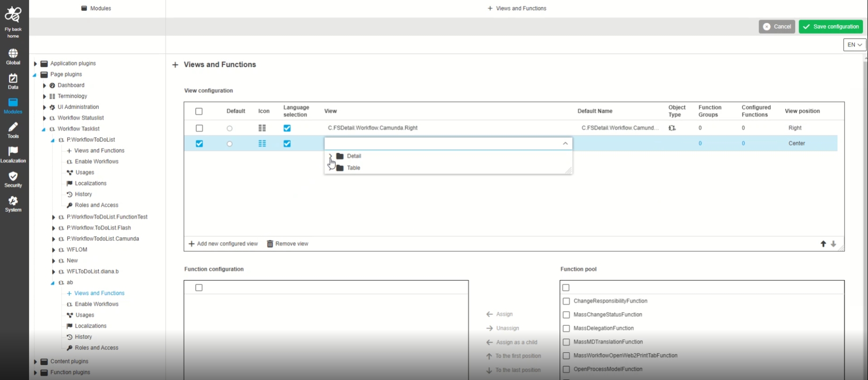Open the Localization sidebar icon
The image size is (868, 380).
[x=13, y=155]
